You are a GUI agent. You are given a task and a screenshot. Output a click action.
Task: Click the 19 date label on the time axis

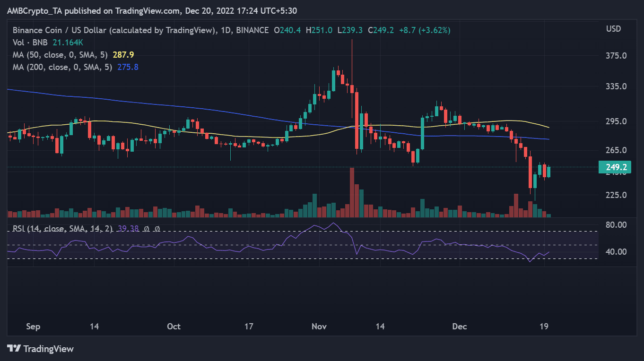544,327
